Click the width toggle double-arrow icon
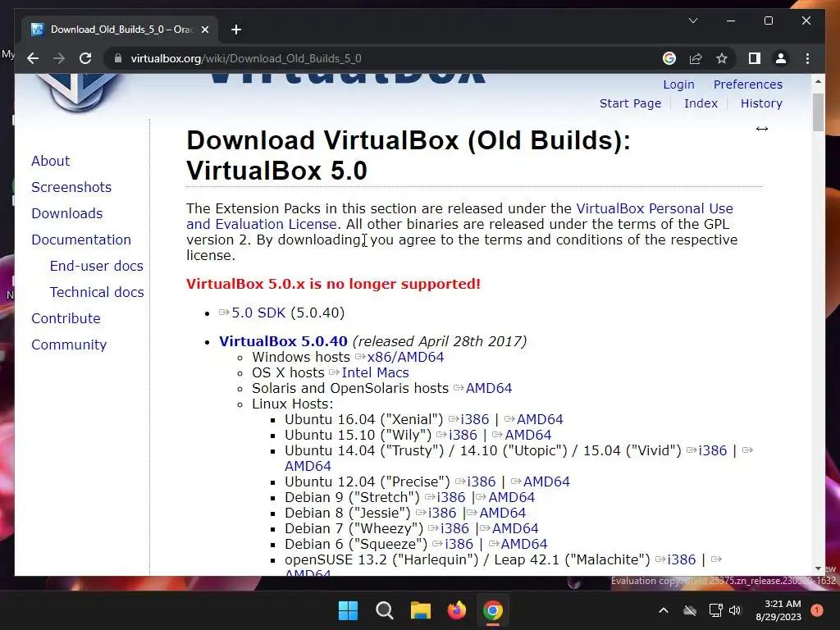 coord(762,129)
